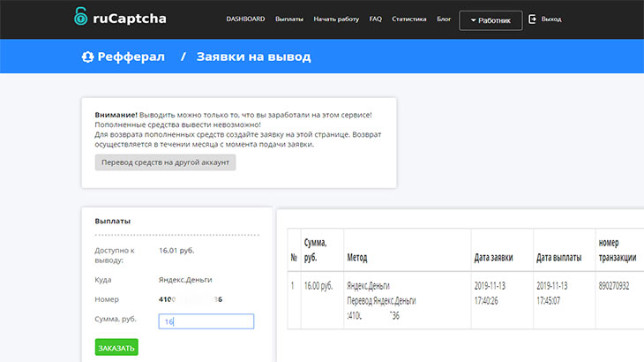Open the FAQ page link
The image size is (644, 362).
376,19
